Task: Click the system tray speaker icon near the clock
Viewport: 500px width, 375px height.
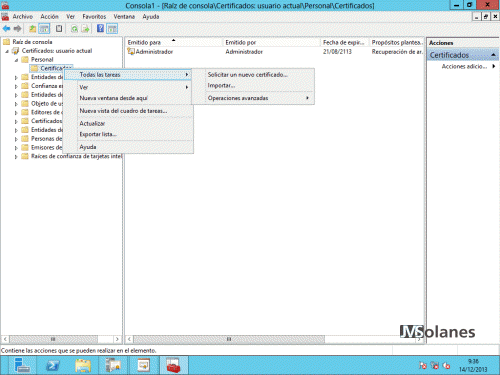Action: pos(446,366)
